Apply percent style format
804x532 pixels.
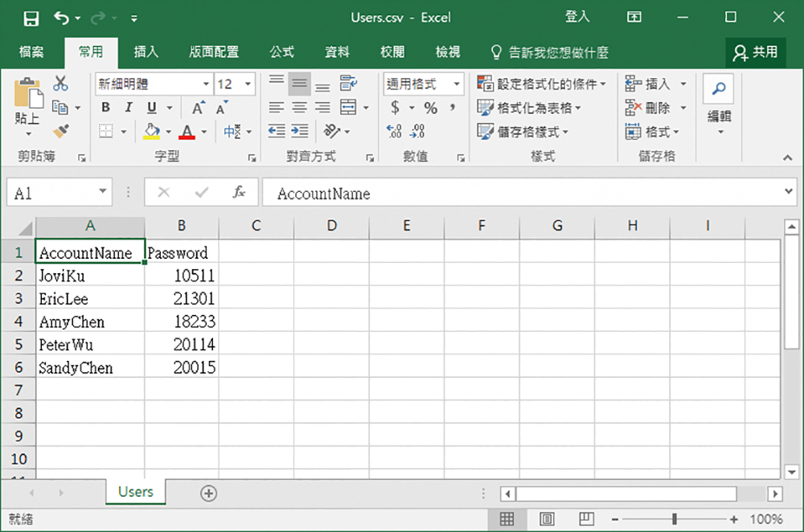[431, 108]
